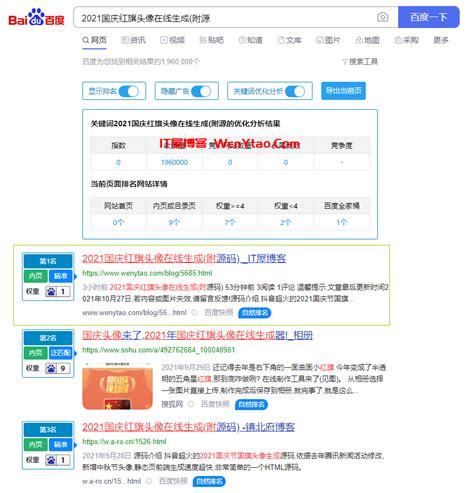The height and width of the screenshot is (493, 474).
Task: Click source link w.a-ro.cn/15...html
Action: pos(111,481)
